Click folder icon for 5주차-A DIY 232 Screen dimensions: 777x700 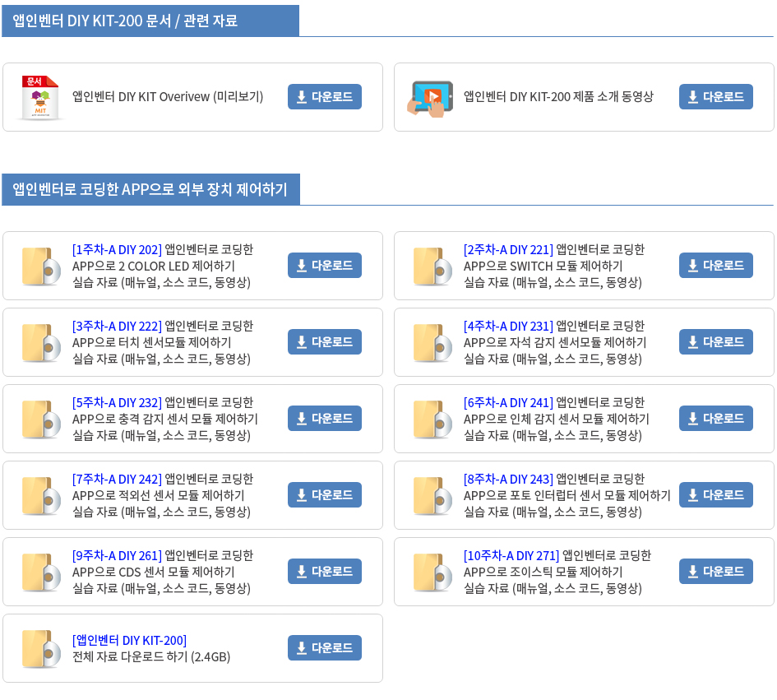[41, 419]
